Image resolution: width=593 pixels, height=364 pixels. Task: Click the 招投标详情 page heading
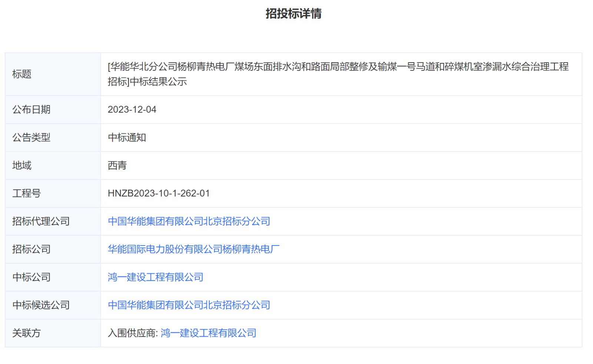click(293, 14)
